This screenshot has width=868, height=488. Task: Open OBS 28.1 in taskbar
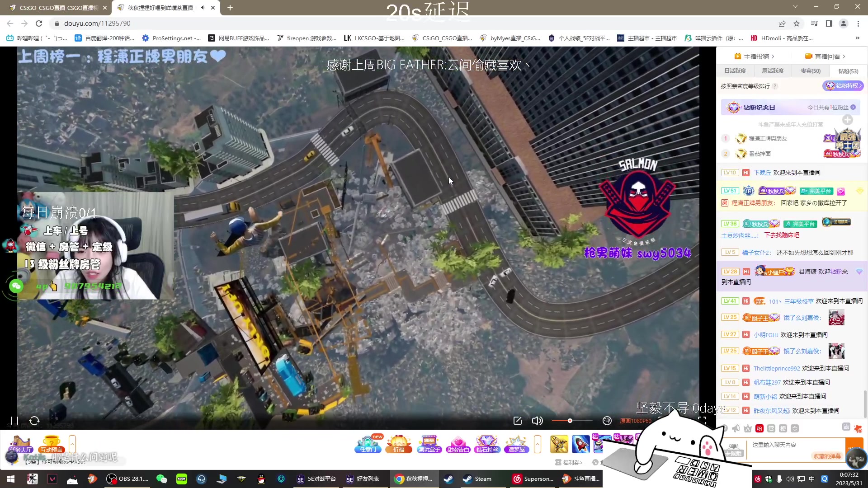tap(127, 479)
